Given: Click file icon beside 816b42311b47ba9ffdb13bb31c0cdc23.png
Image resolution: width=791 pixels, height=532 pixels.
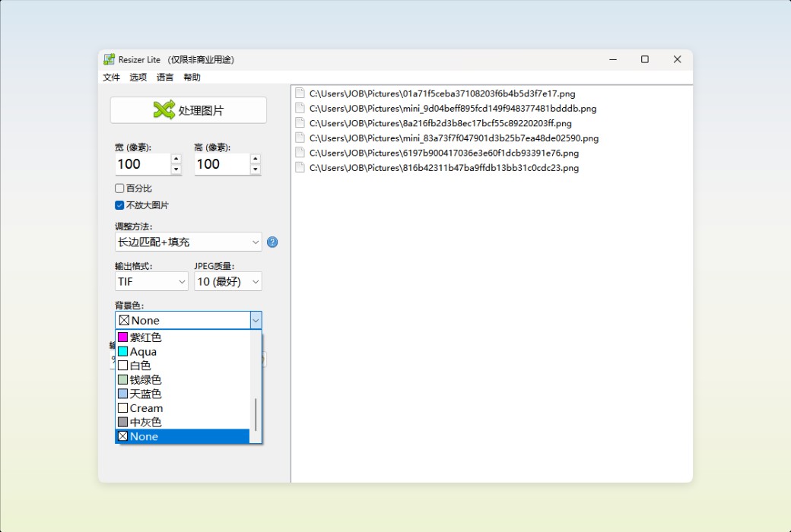Looking at the screenshot, I should coord(298,168).
